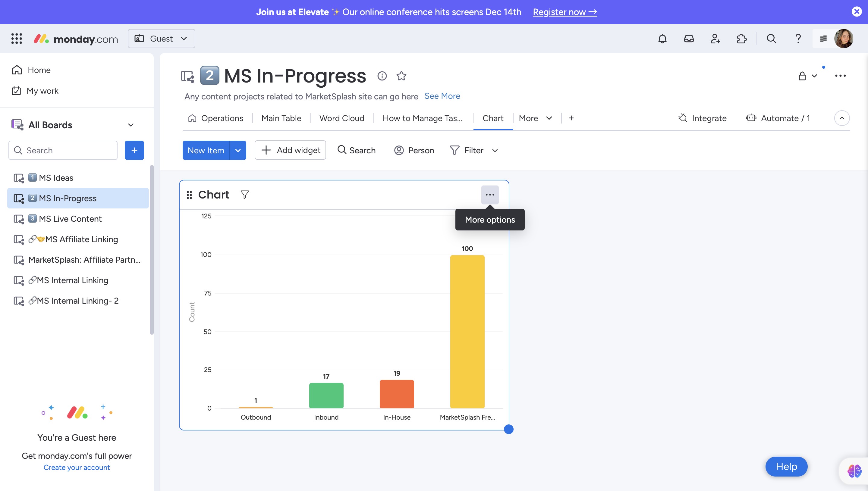Click the invite members icon
Image resolution: width=868 pixels, height=491 pixels.
coord(715,39)
